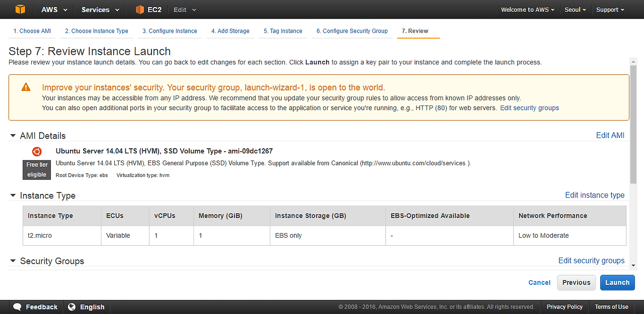Click the warning triangle icon
This screenshot has height=314, width=644.
26,87
